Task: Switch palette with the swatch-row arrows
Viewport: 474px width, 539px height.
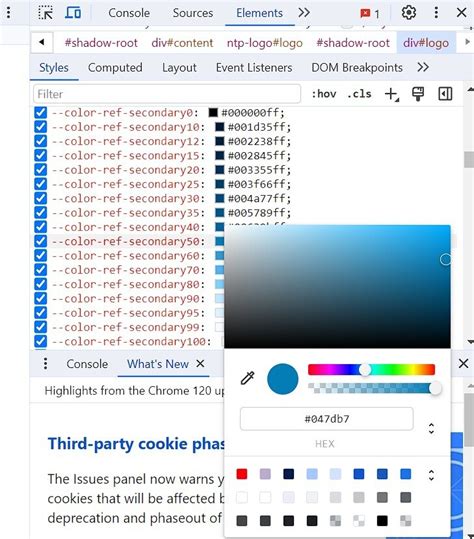Action: 431,475
